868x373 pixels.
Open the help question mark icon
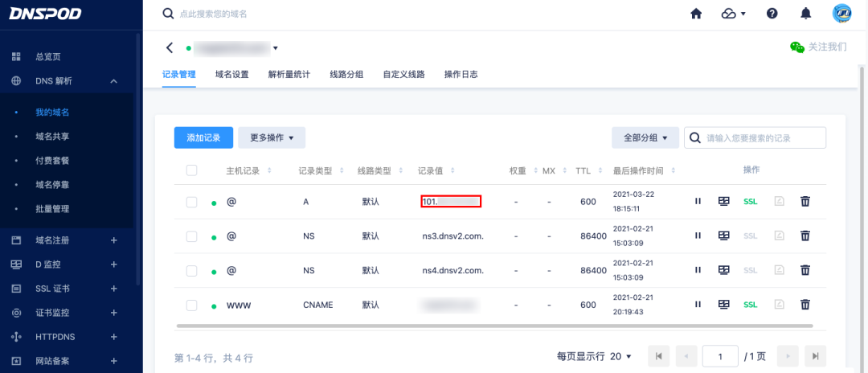tap(772, 14)
